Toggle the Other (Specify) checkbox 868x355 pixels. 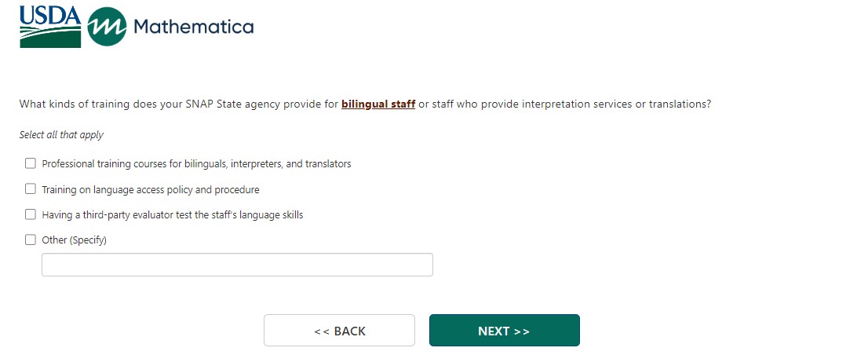tap(31, 240)
